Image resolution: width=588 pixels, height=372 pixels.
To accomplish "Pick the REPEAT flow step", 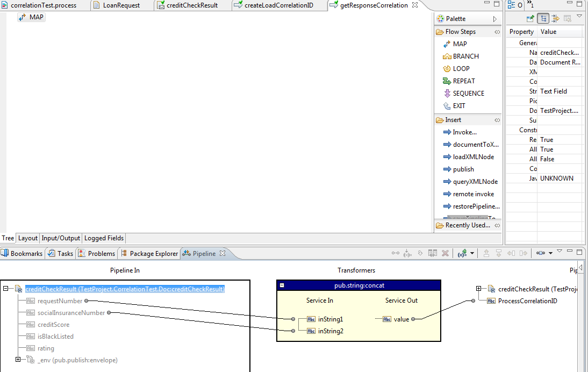I will [463, 81].
